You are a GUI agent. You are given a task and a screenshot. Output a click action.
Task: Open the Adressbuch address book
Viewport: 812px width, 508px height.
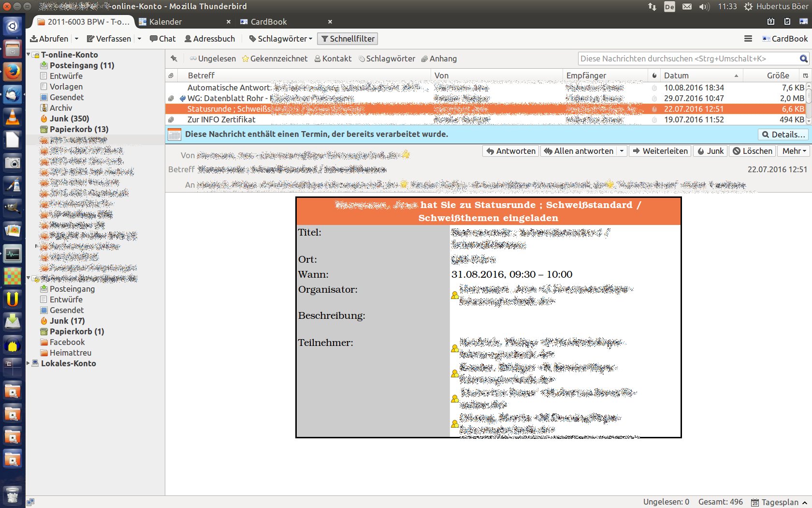[x=210, y=39]
